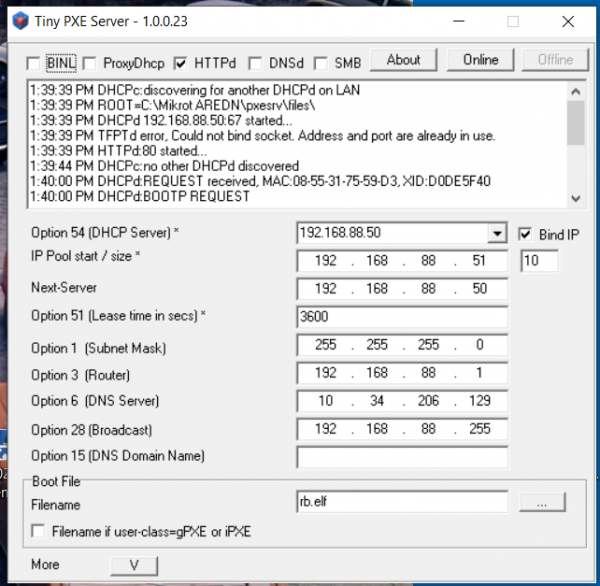The image size is (600, 586).
Task: Click the Subnet Mask IP field
Action: tap(402, 345)
